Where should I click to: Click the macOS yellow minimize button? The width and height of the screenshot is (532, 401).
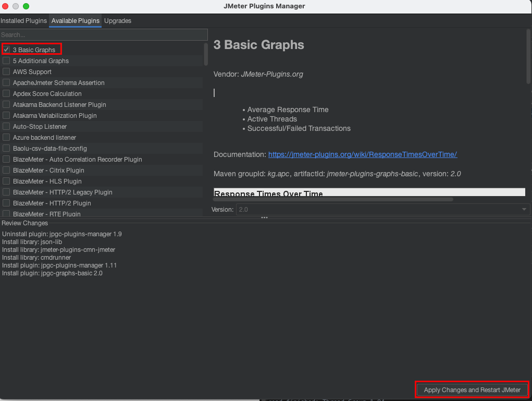click(15, 6)
